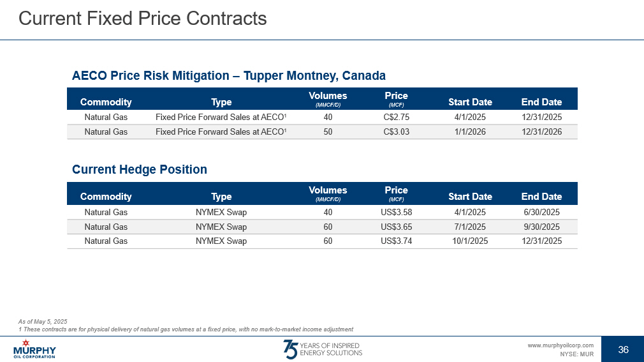Image resolution: width=644 pixels, height=362 pixels.
Task: Click the Commodity header in AECO table
Action: point(106,102)
